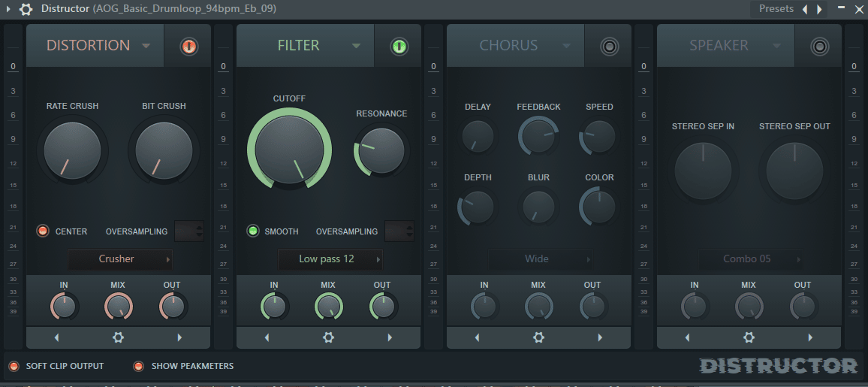
Task: Enable the Speaker module power button
Action: point(820,47)
